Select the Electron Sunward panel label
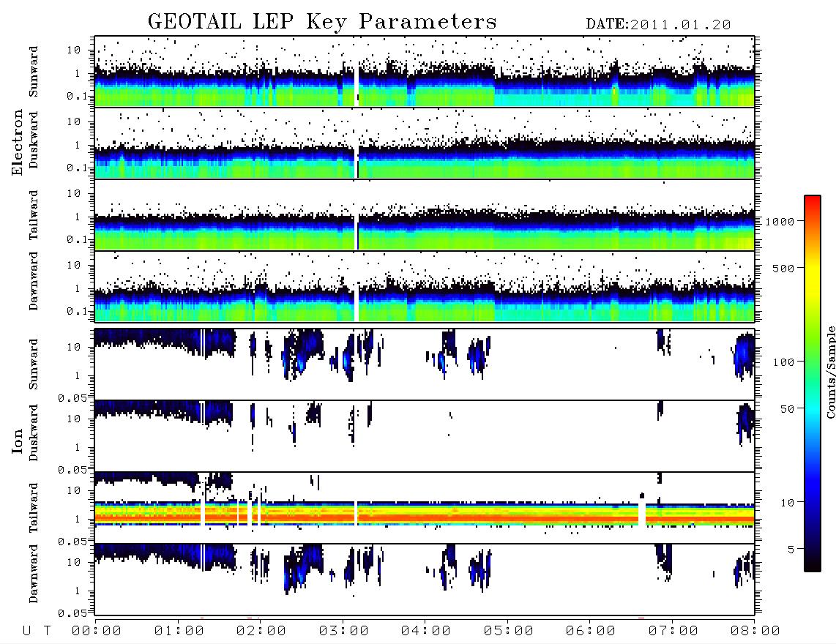836x644 pixels. pyautogui.click(x=34, y=71)
